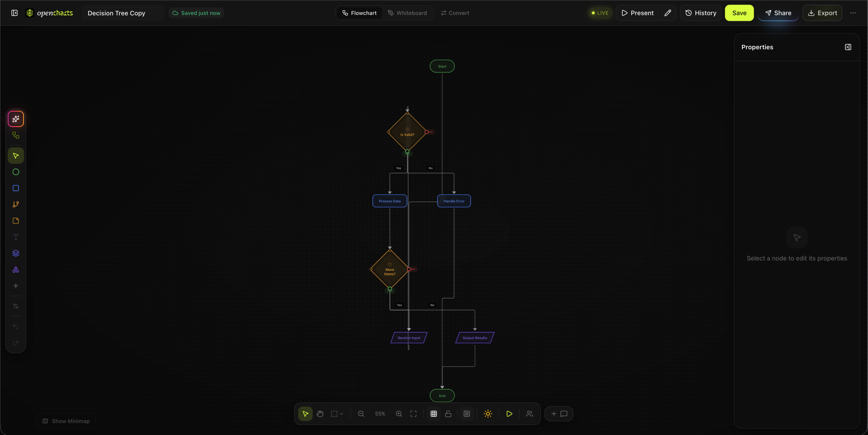Click the 55% zoom level control
This screenshot has width=868, height=435.
click(380, 414)
